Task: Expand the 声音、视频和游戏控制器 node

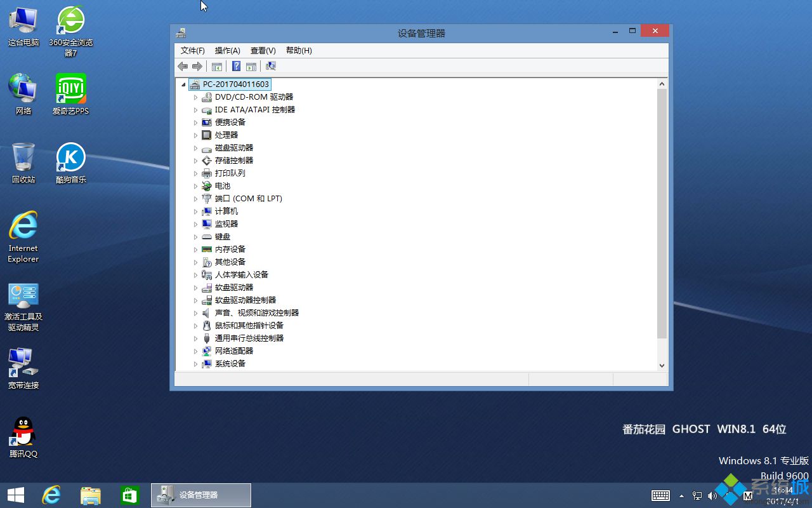Action: pyautogui.click(x=196, y=313)
